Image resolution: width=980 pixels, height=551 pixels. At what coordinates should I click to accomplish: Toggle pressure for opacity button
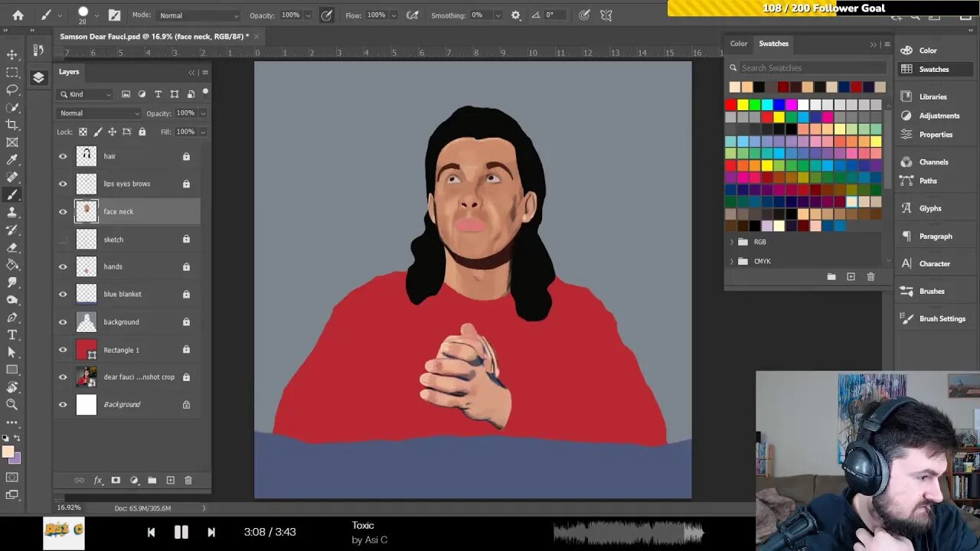click(327, 15)
